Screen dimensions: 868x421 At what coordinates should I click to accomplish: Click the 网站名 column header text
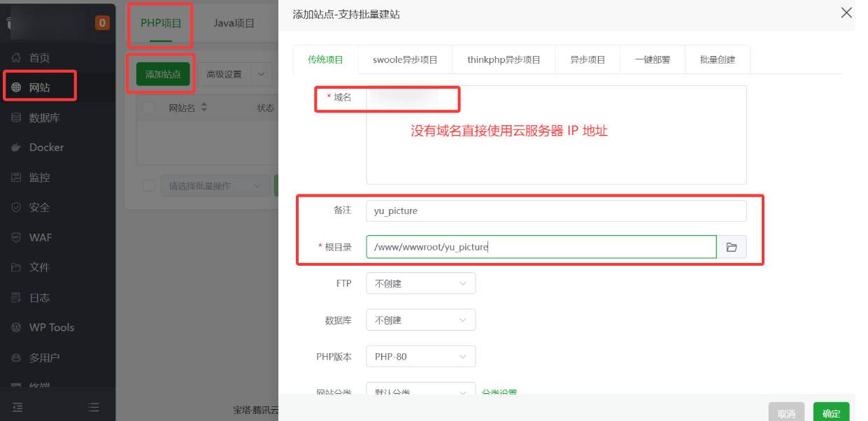click(x=183, y=108)
